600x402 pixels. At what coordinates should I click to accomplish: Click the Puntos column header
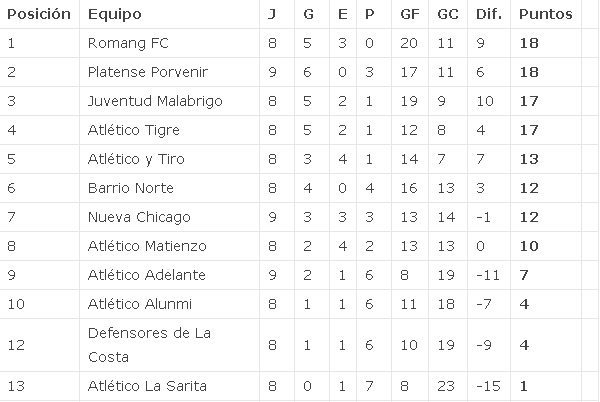pos(545,14)
